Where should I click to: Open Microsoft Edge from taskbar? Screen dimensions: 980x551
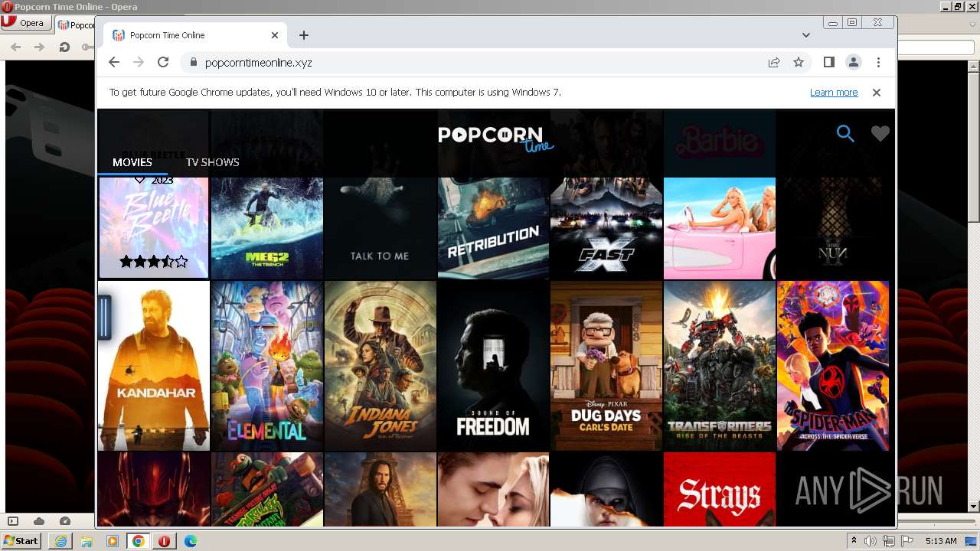point(191,541)
